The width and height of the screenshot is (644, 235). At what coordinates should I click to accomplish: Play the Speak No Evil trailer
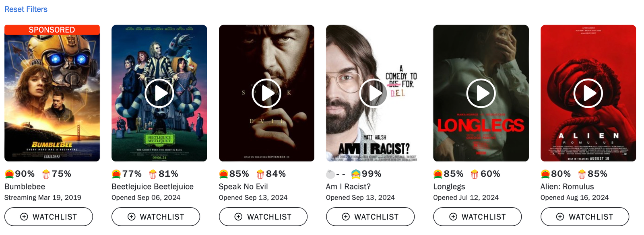pyautogui.click(x=266, y=93)
